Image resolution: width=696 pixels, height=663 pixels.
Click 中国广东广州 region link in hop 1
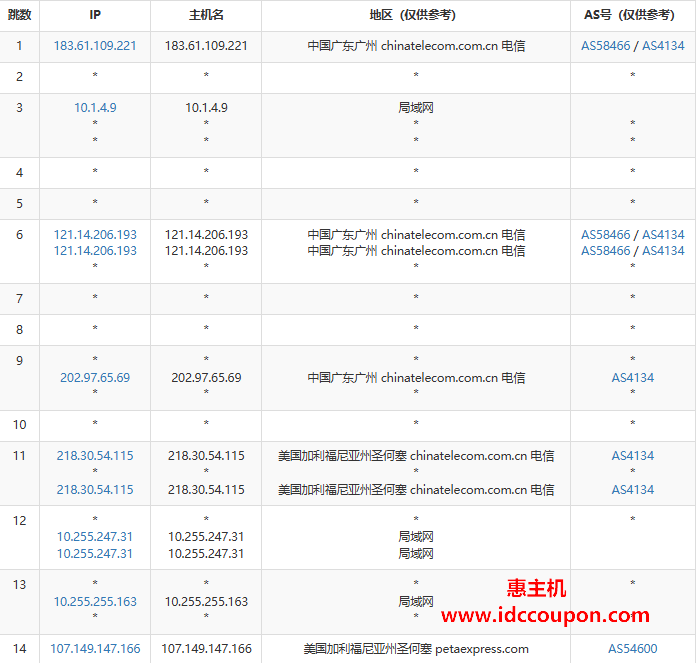click(342, 46)
